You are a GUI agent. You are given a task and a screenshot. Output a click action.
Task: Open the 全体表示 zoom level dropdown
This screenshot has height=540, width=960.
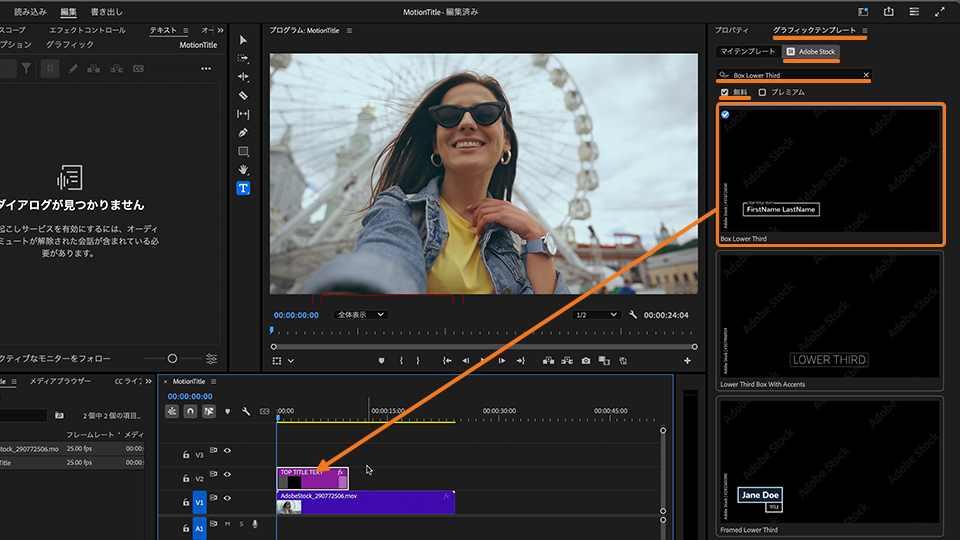tap(360, 314)
